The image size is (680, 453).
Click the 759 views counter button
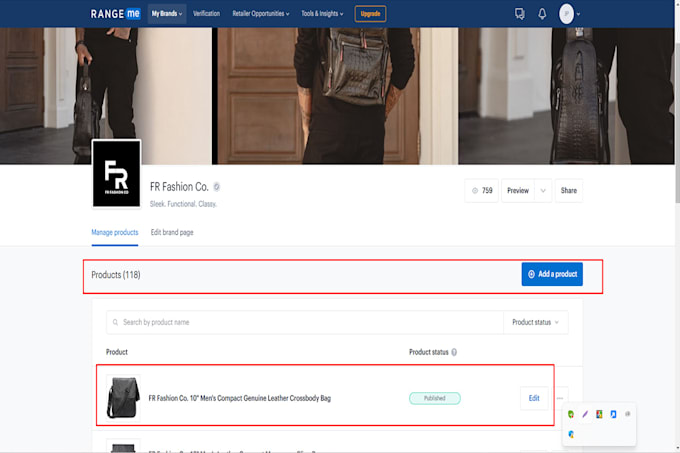tap(482, 191)
